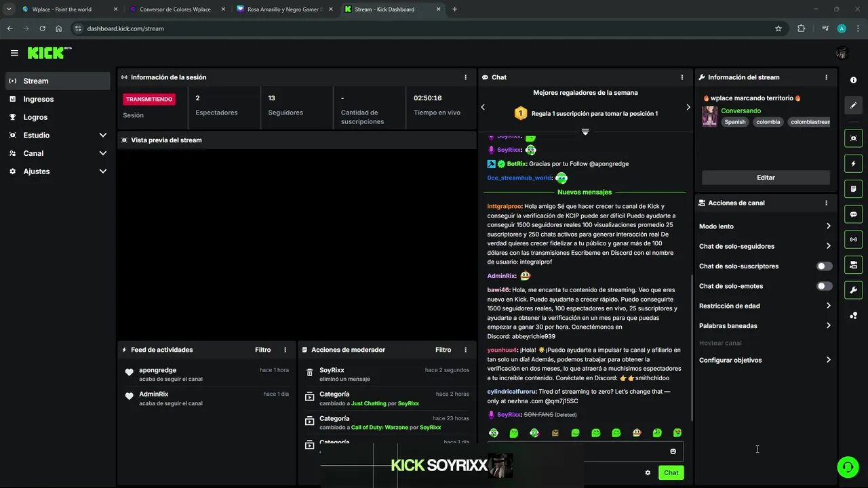Click the stream category thumbnail image
The height and width of the screenshot is (488, 868).
pyautogui.click(x=709, y=116)
